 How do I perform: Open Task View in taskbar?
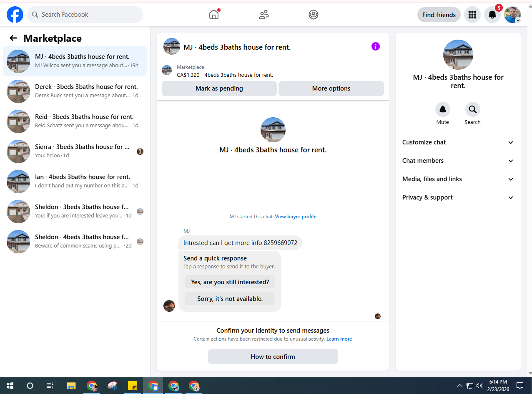tap(50, 386)
